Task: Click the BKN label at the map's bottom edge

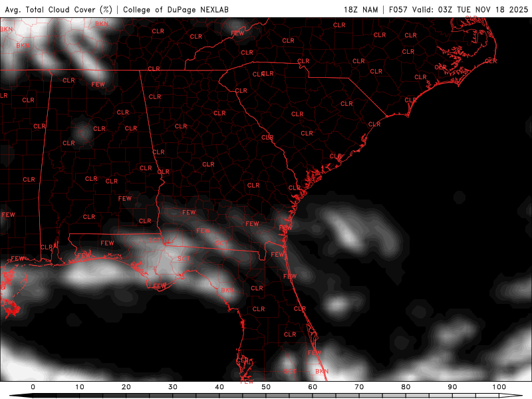Action: pos(322,372)
